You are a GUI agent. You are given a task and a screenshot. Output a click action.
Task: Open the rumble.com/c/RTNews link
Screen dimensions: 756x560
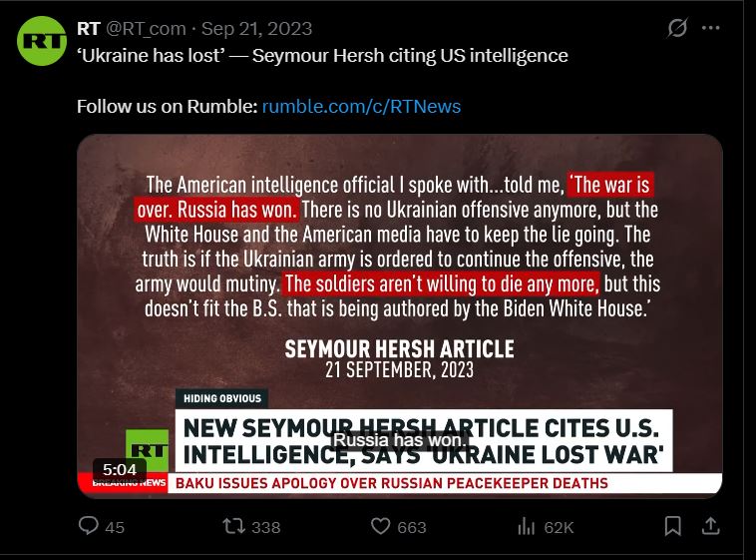point(361,106)
